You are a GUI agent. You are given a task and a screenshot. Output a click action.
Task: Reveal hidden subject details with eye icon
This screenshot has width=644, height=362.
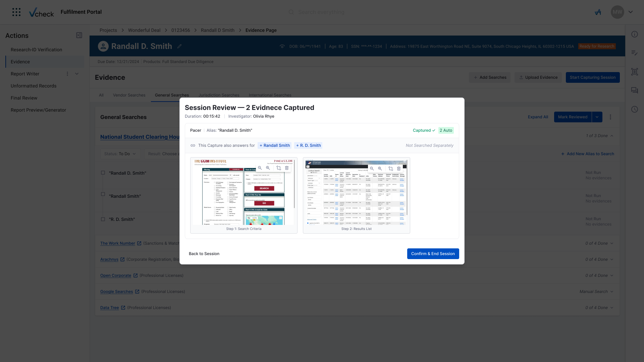tap(282, 46)
